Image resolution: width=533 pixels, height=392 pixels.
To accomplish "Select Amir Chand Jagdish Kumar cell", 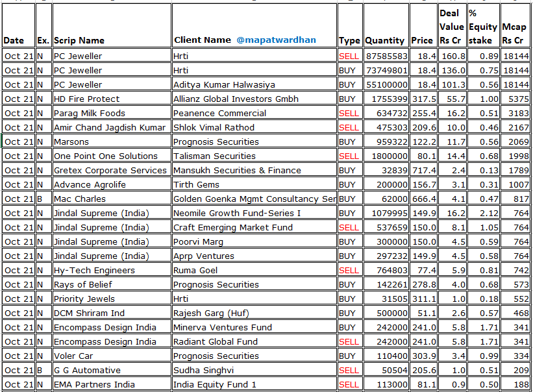I will pyautogui.click(x=112, y=127).
